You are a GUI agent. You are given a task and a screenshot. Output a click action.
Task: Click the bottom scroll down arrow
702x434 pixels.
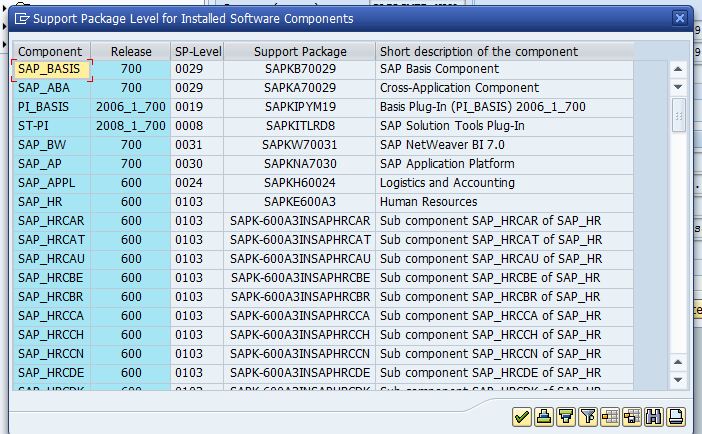coord(678,380)
